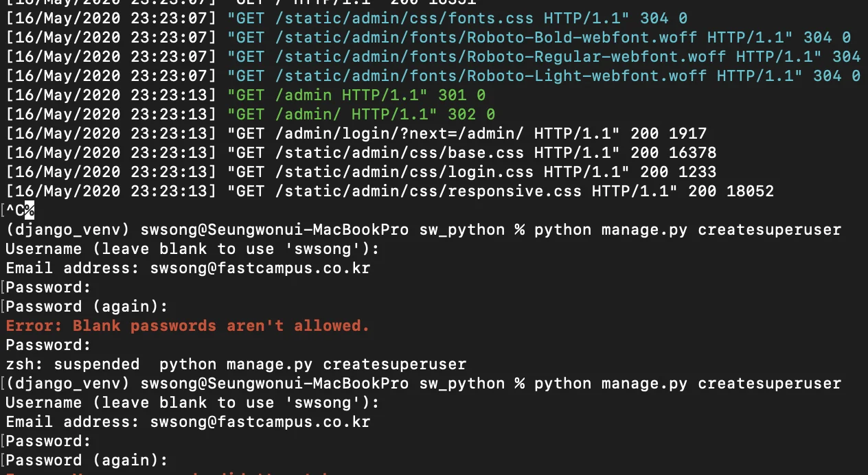Click the first 'python manage.py createsuperuser' command

click(687, 230)
